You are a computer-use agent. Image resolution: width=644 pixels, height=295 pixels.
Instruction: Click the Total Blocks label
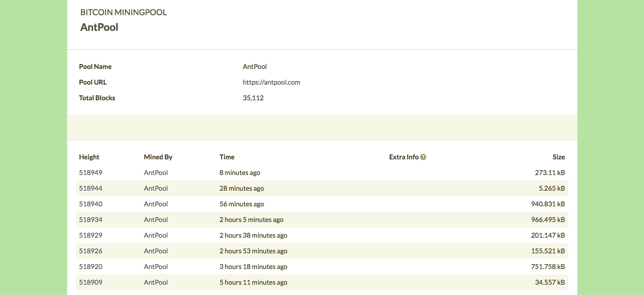click(97, 98)
